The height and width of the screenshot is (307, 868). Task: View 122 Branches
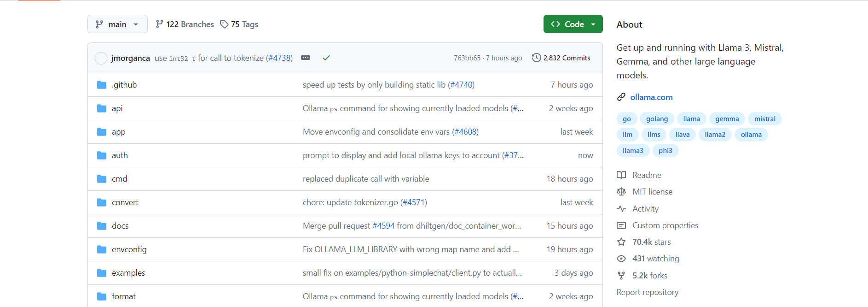(x=185, y=24)
